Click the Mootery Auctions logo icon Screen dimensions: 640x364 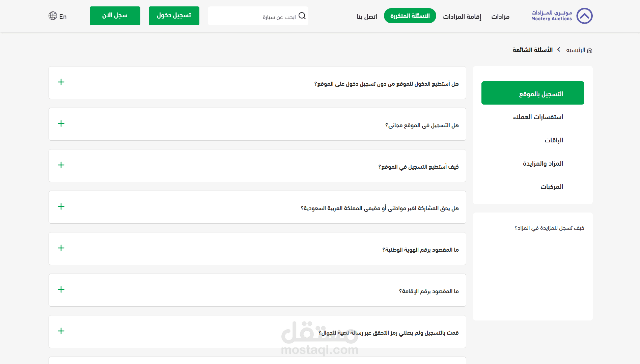click(584, 16)
